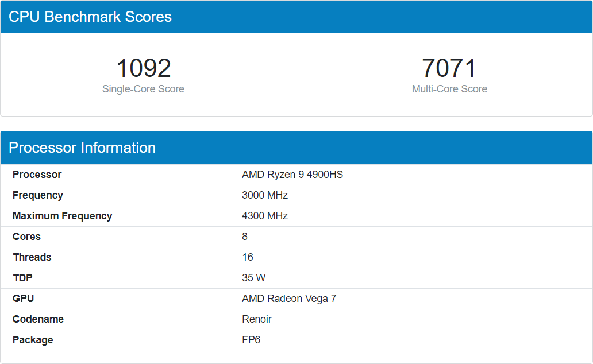Select the Frequency row
Viewport: 593px width, 364px height.
(38, 195)
